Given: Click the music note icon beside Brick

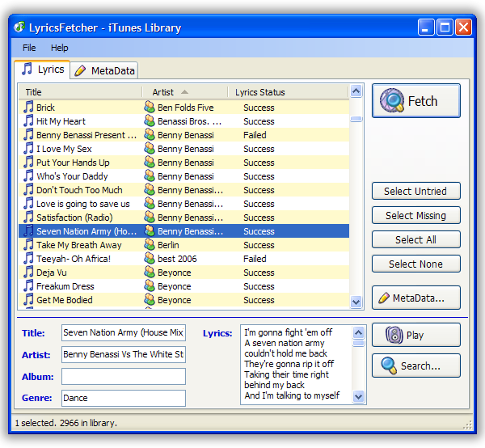Looking at the screenshot, I should [x=28, y=107].
